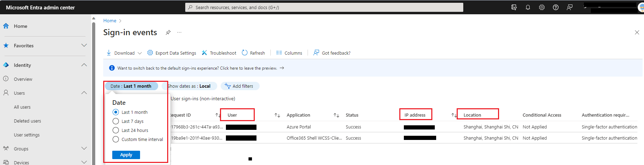Click the Location column header

pyautogui.click(x=472, y=115)
